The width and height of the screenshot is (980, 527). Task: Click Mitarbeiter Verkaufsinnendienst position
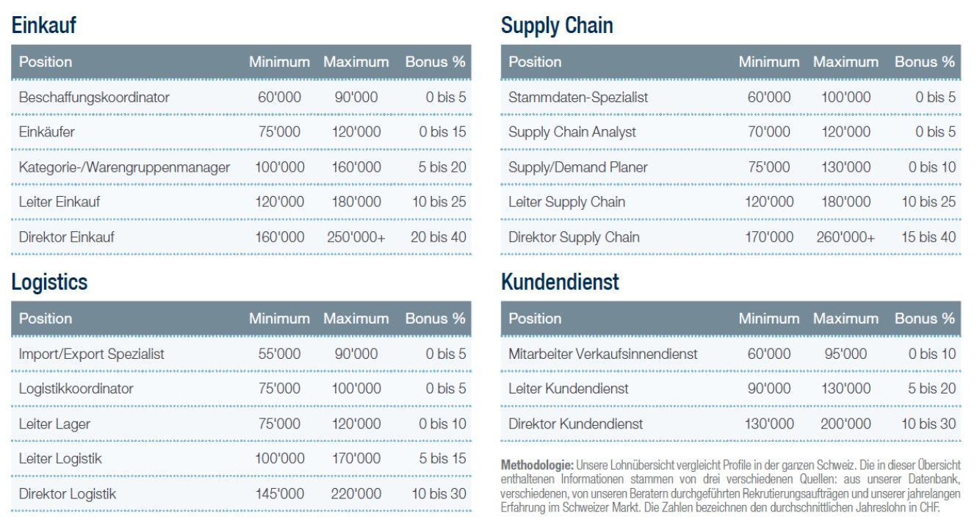[x=603, y=354]
